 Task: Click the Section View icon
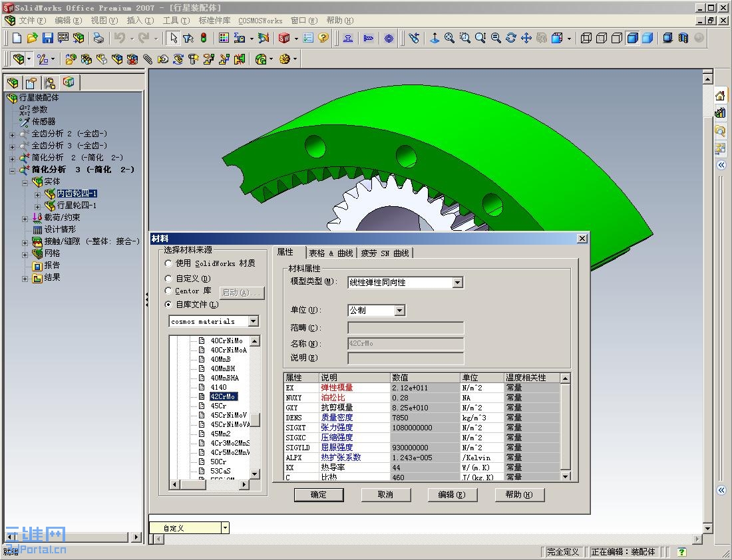(683, 39)
